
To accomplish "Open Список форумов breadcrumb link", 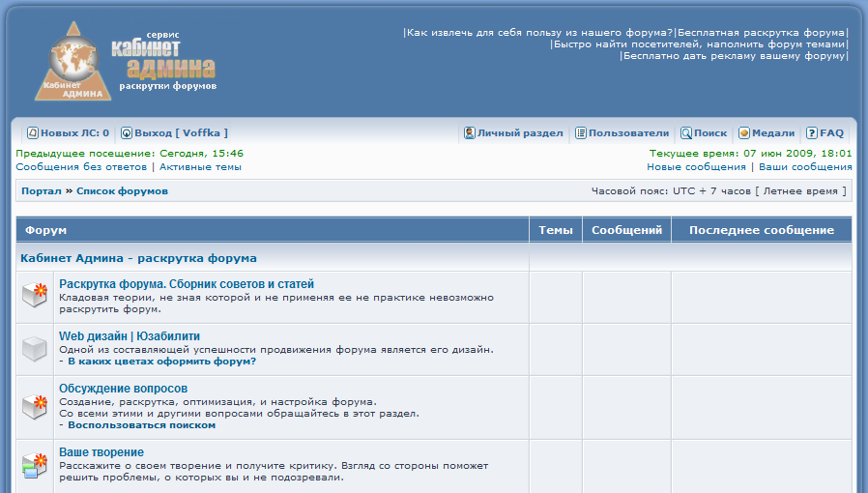I will (122, 191).
